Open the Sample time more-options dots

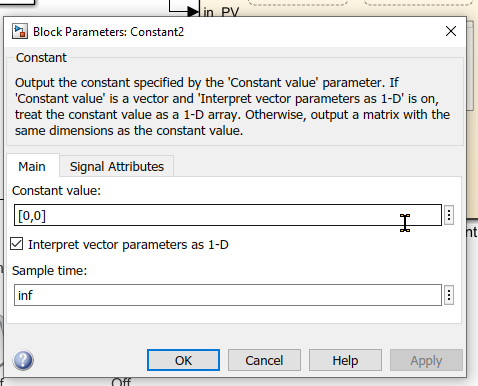tap(449, 295)
